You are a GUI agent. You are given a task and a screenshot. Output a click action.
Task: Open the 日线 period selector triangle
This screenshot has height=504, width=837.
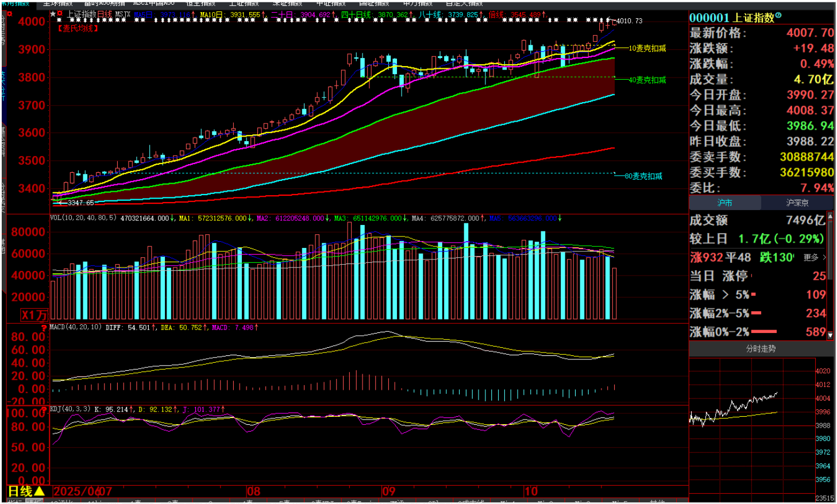[x=39, y=491]
